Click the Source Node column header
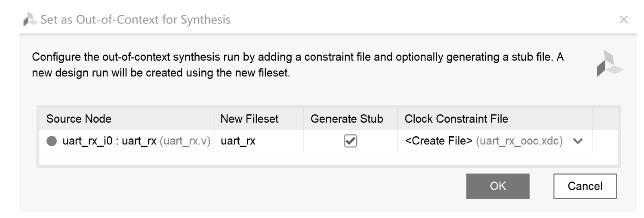The image size is (644, 218). pyautogui.click(x=79, y=119)
